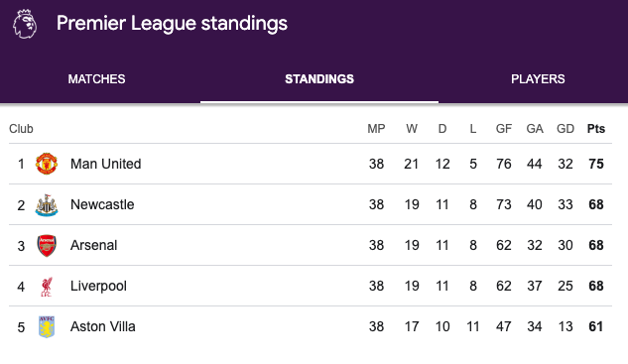Click the GD column header

[565, 129]
